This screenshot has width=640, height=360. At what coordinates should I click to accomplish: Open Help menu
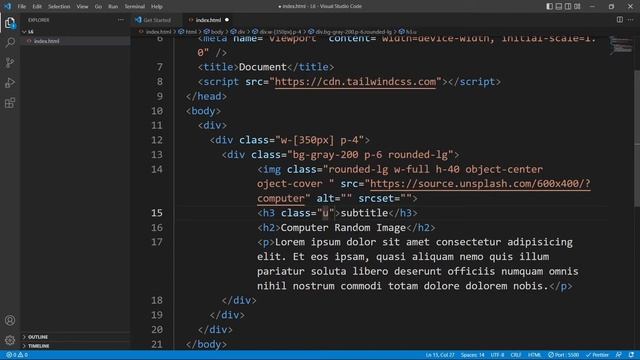(157, 7)
